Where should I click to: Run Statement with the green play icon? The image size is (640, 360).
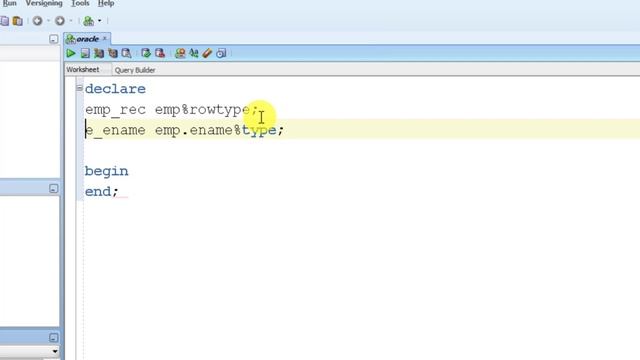pyautogui.click(x=71, y=53)
